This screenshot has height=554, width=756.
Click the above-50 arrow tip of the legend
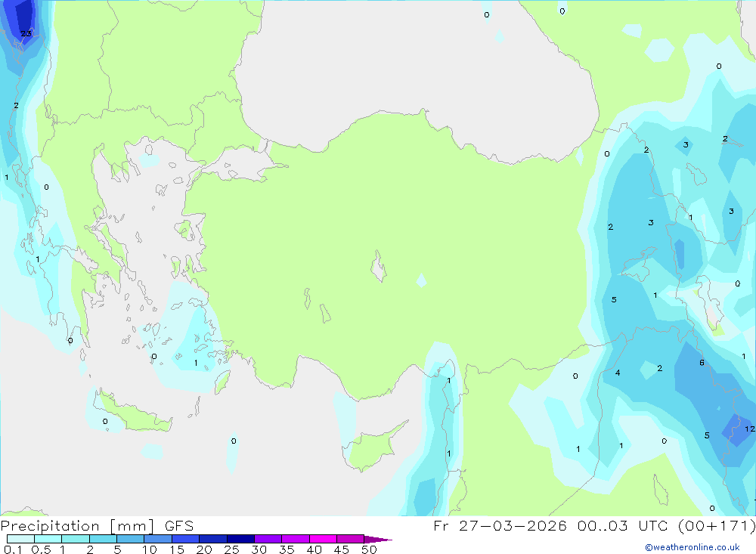tap(378, 539)
